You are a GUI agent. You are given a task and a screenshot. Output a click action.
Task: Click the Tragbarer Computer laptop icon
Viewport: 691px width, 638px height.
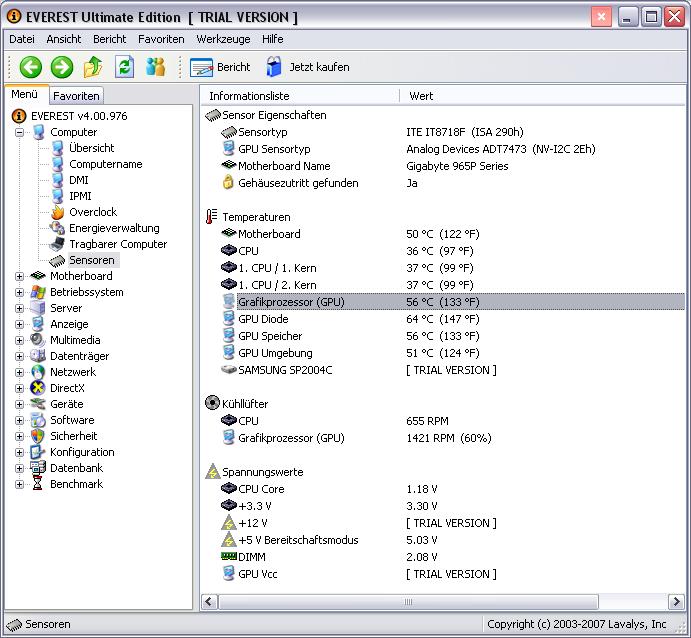57,244
